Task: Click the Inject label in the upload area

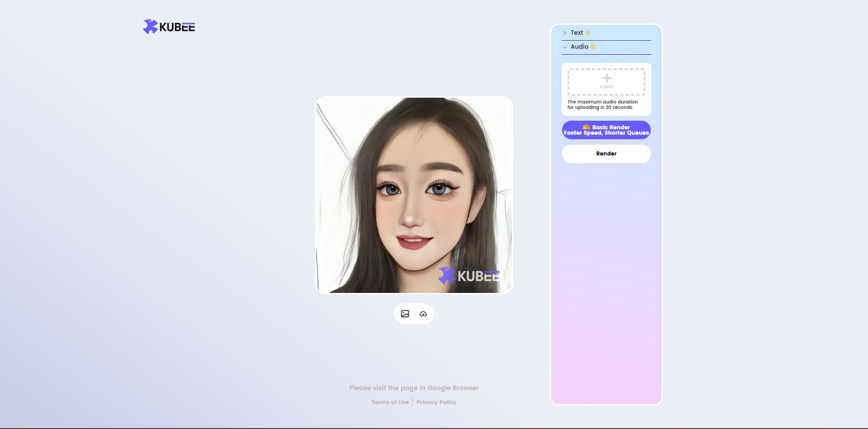Action: (606, 87)
